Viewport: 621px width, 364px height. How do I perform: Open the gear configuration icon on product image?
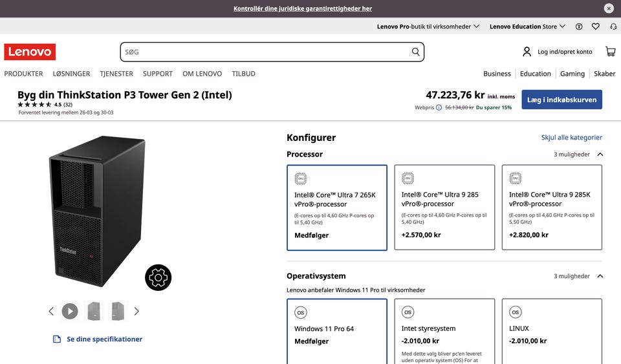pos(158,277)
